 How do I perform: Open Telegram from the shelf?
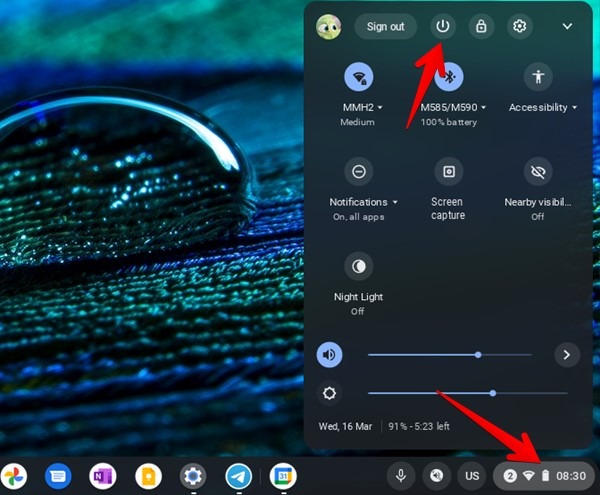239,476
